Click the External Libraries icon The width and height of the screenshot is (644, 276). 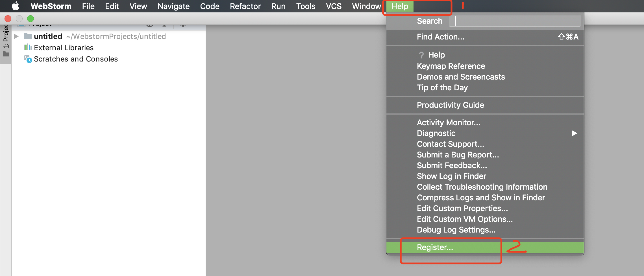pyautogui.click(x=28, y=47)
